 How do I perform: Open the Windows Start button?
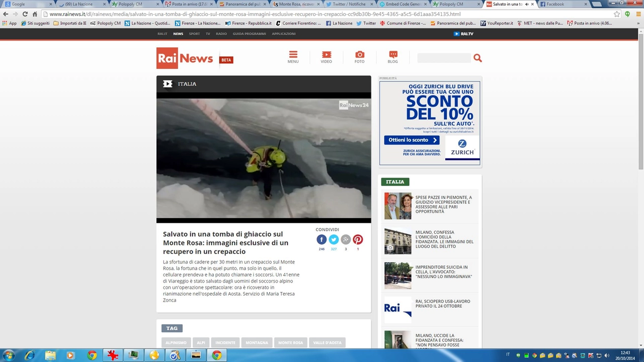coord(9,355)
